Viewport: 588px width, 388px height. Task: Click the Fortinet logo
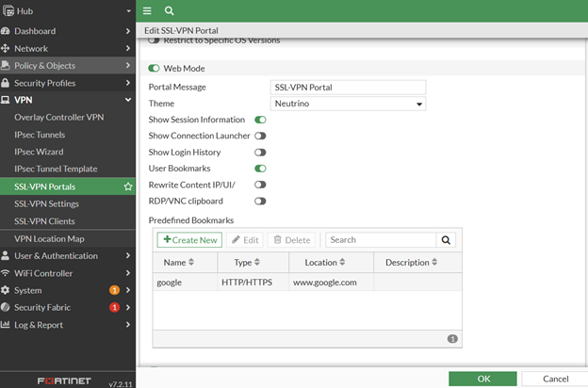click(x=64, y=380)
